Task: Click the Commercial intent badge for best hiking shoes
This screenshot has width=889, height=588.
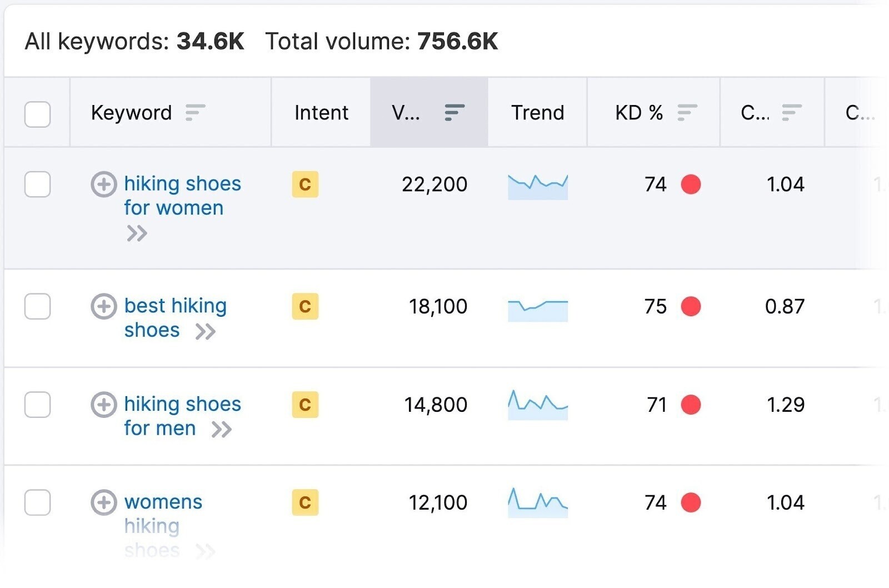Action: tap(304, 306)
